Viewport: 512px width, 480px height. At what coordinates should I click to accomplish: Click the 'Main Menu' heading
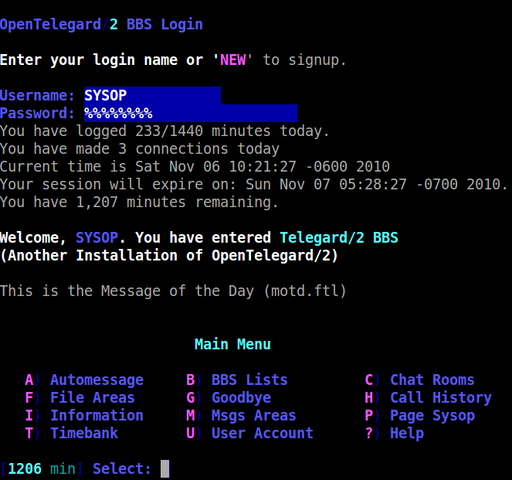[233, 344]
